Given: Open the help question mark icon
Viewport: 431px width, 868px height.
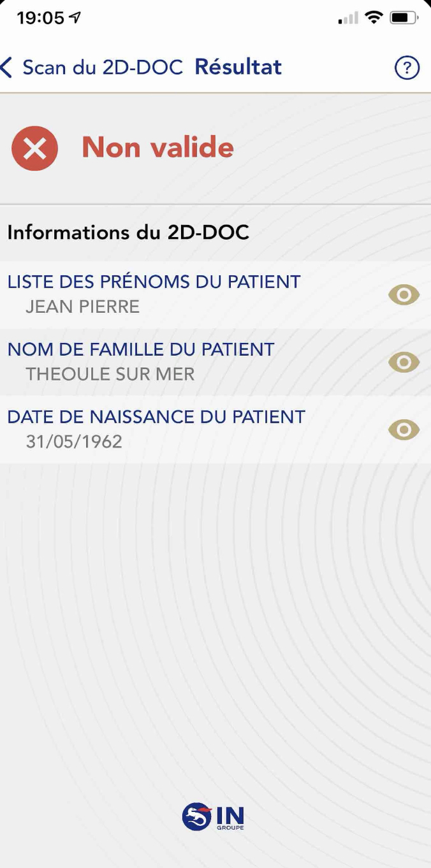Looking at the screenshot, I should point(407,68).
